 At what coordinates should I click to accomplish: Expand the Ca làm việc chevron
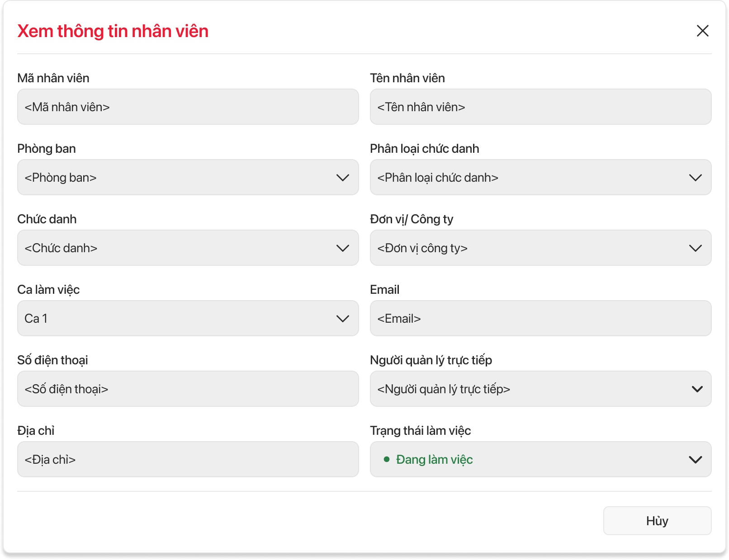pyautogui.click(x=343, y=319)
